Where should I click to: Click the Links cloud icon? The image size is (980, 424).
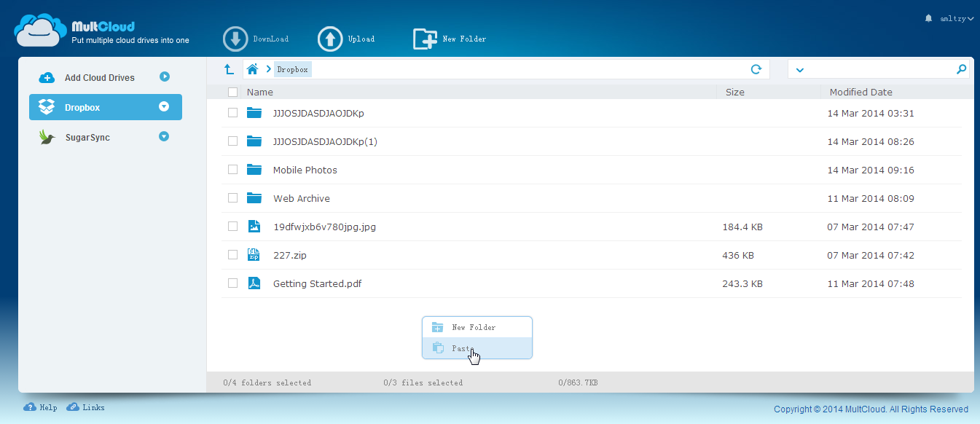pyautogui.click(x=73, y=407)
